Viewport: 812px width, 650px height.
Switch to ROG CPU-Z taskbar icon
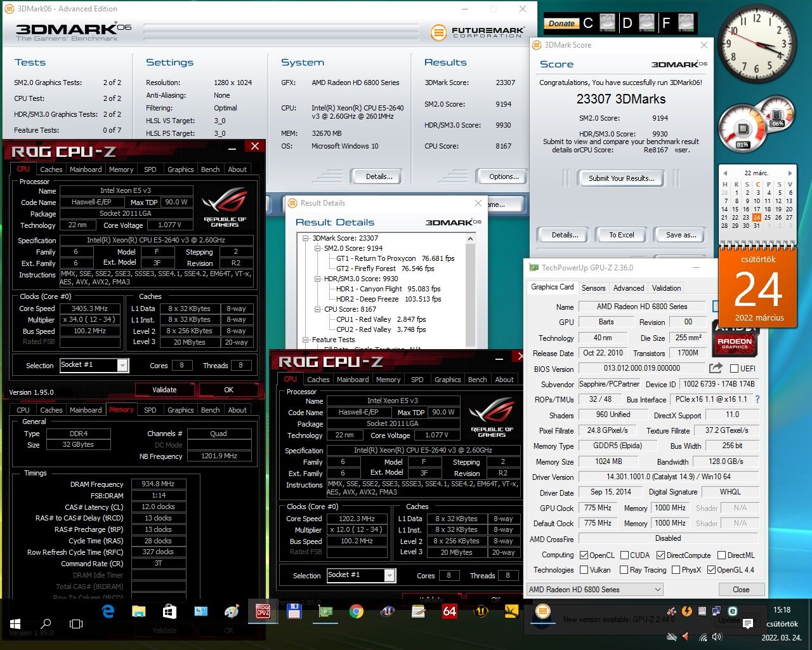point(263,611)
